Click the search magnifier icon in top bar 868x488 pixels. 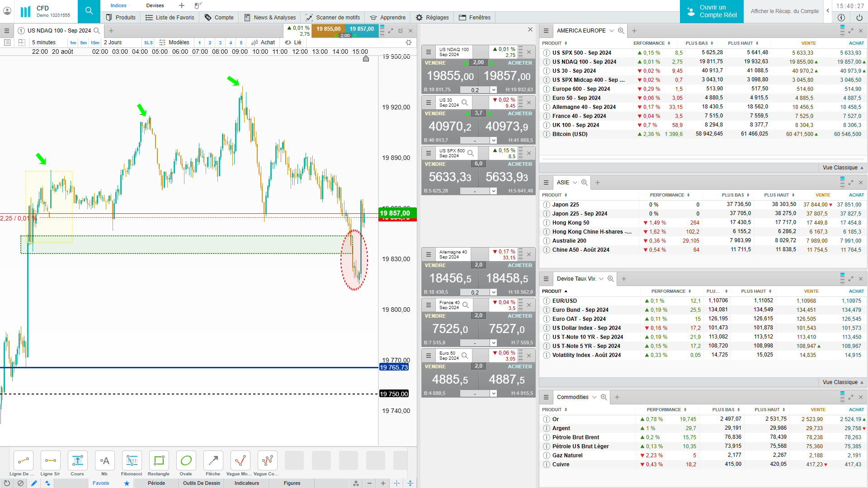pos(89,11)
